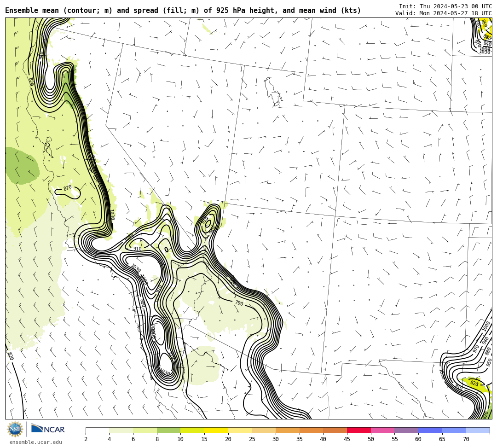This screenshot has height=448, width=497.
Task: Click the colorbar tick label 20
Action: click(228, 439)
